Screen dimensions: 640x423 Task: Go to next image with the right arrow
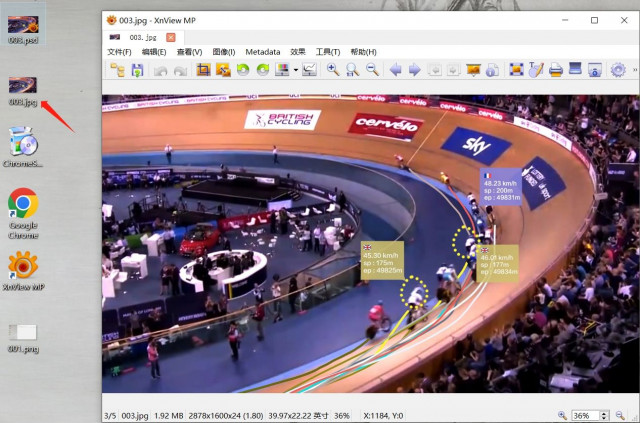415,70
